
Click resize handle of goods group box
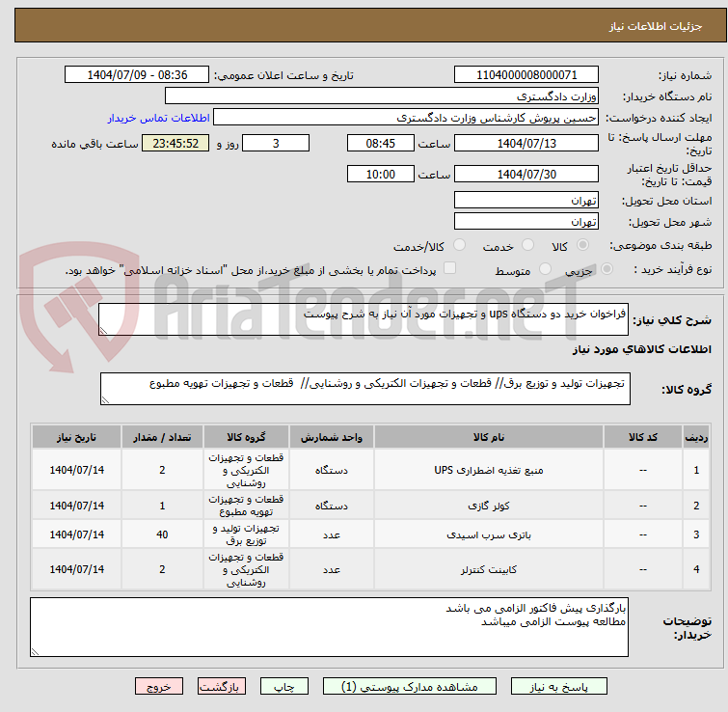click(105, 399)
